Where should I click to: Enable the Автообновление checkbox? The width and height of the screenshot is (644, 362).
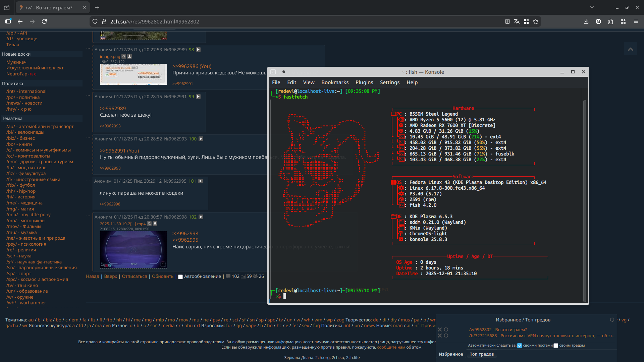(180, 277)
